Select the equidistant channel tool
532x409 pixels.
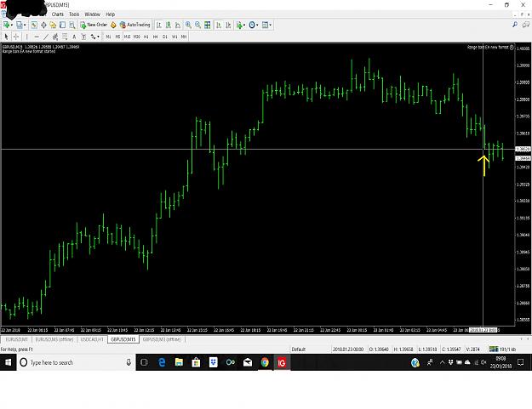click(x=55, y=37)
